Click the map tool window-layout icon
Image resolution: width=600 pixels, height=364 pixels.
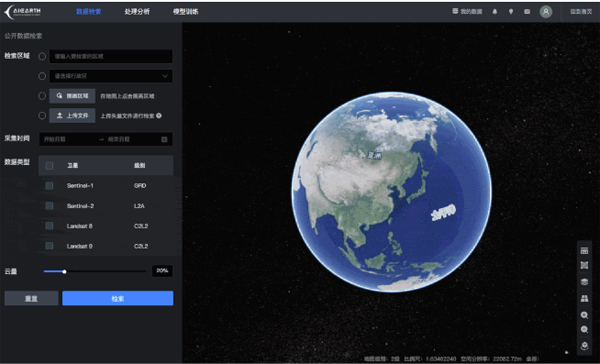pyautogui.click(x=584, y=251)
